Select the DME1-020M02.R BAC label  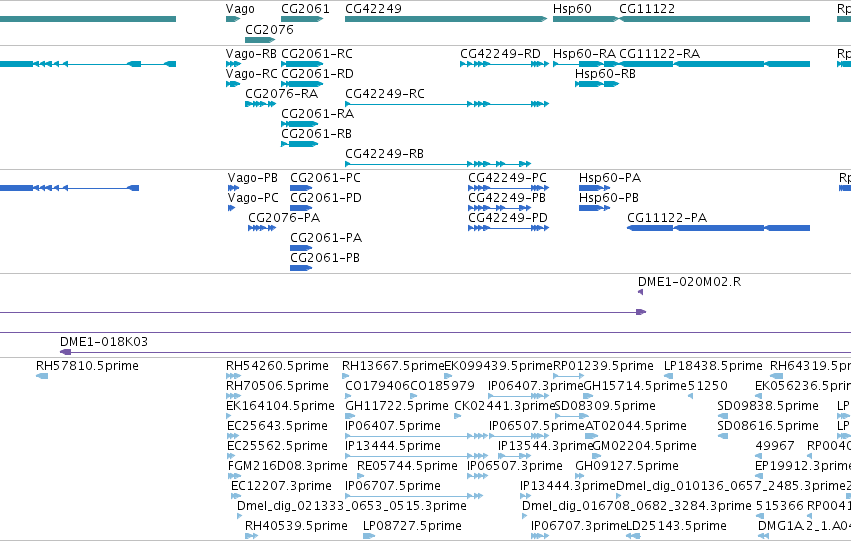point(689,282)
